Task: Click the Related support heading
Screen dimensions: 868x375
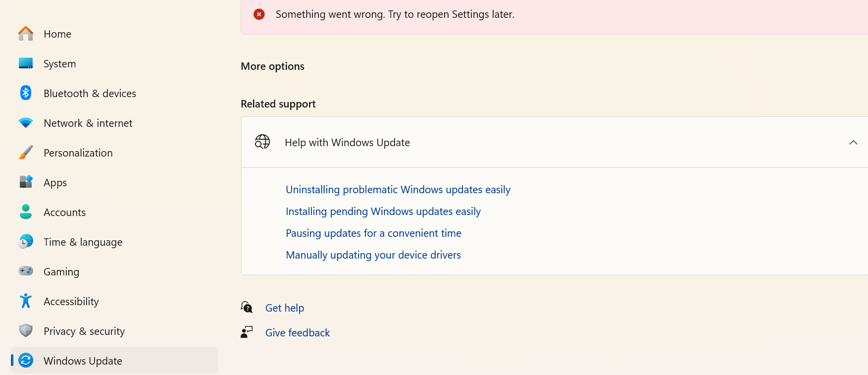Action: [278, 104]
